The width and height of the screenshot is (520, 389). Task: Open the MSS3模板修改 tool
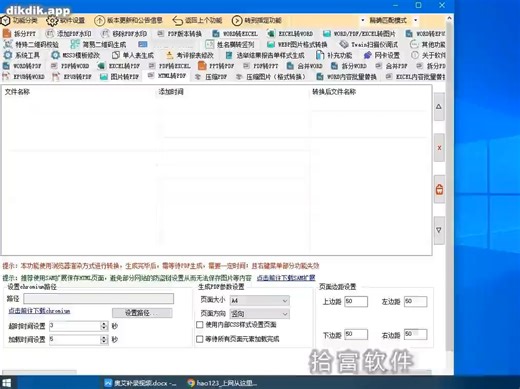(x=76, y=55)
